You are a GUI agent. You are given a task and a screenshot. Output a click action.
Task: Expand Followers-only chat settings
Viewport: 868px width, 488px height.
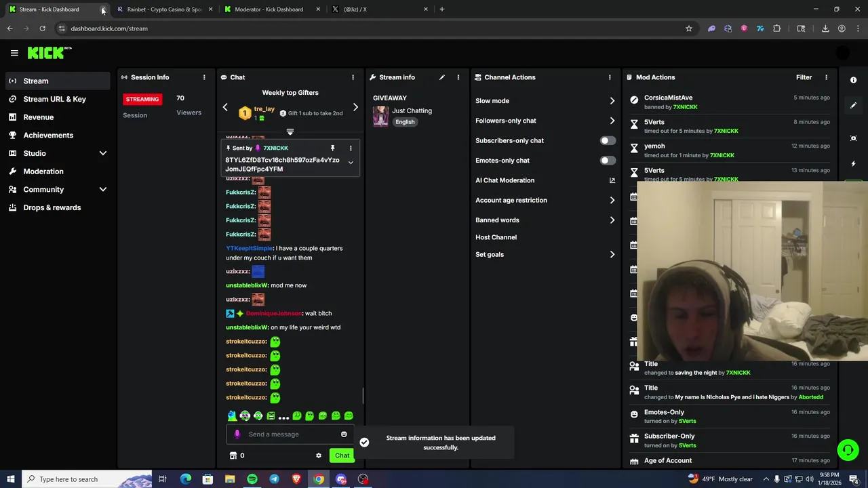pyautogui.click(x=546, y=121)
